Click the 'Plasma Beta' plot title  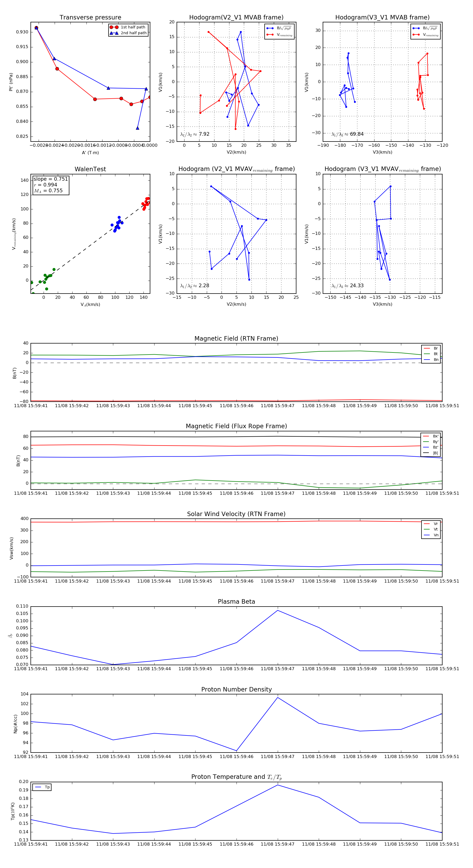pos(236,602)
